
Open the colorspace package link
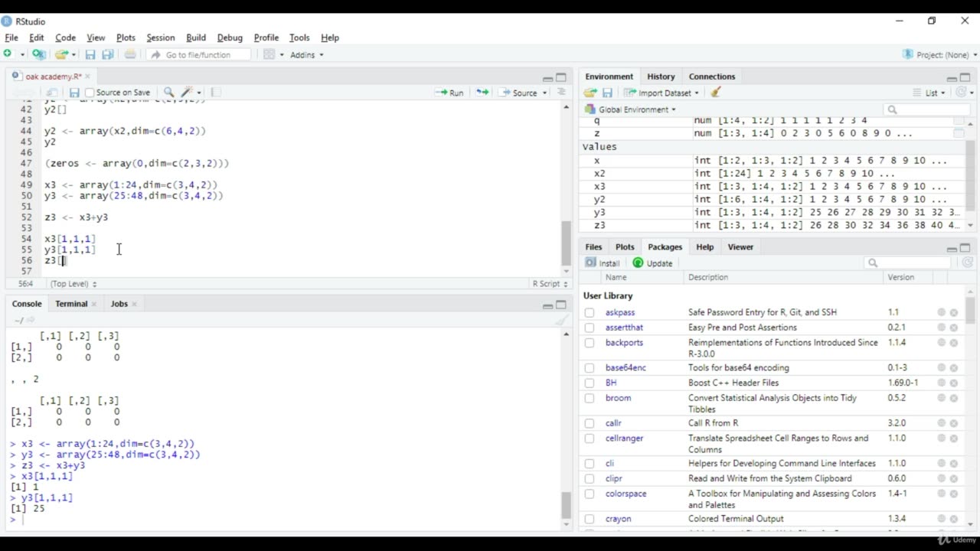point(626,494)
